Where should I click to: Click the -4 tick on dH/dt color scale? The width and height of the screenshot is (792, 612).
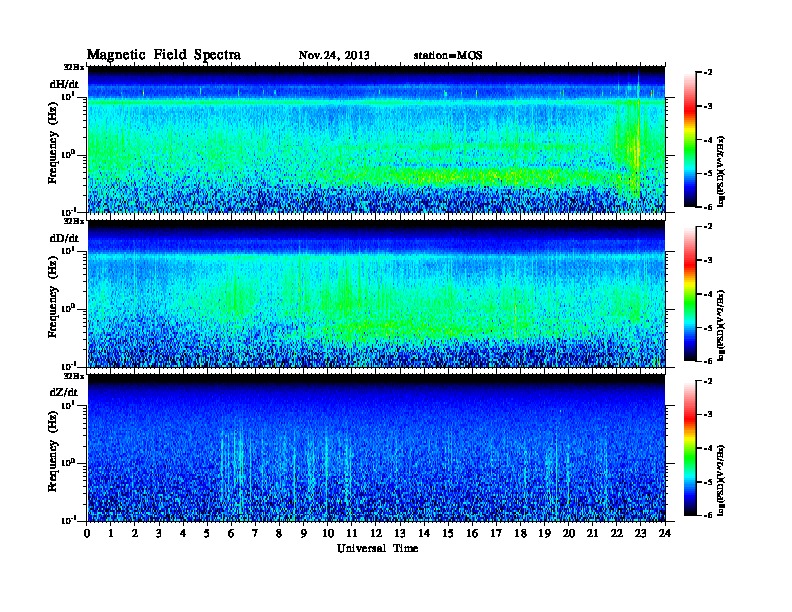point(708,140)
